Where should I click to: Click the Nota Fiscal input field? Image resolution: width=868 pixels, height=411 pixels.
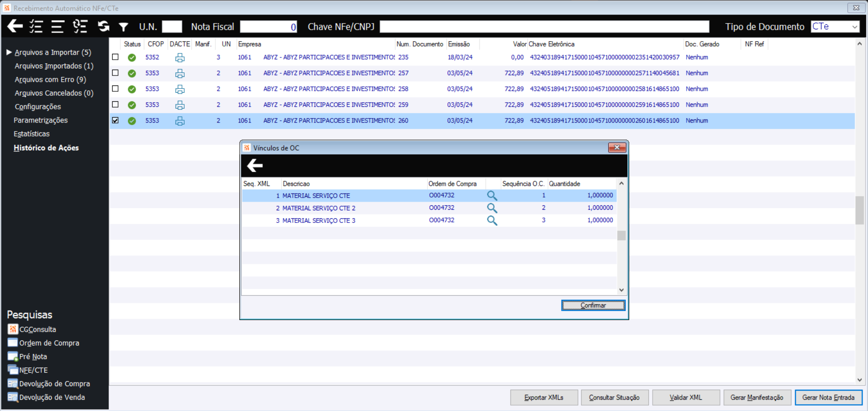[x=269, y=27]
